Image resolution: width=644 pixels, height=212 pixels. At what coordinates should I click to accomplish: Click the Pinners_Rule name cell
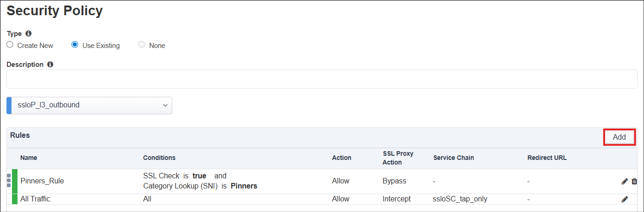point(42,181)
